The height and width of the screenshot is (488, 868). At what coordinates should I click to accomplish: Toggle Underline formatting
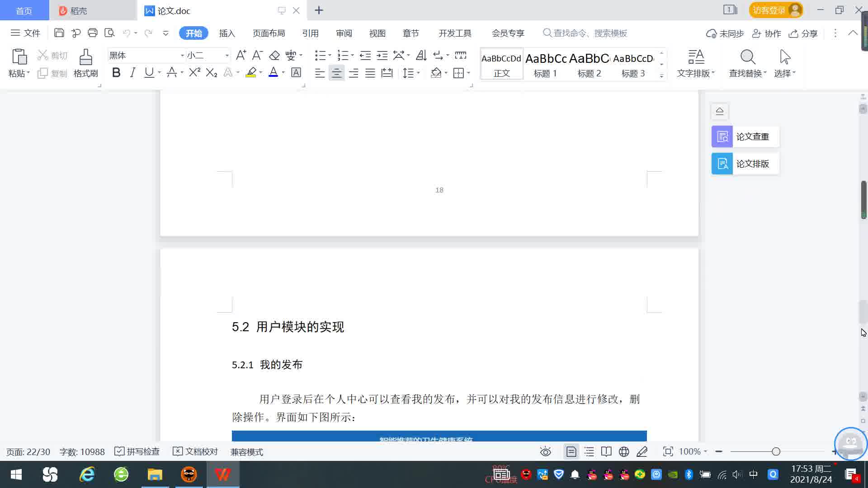[x=149, y=72]
